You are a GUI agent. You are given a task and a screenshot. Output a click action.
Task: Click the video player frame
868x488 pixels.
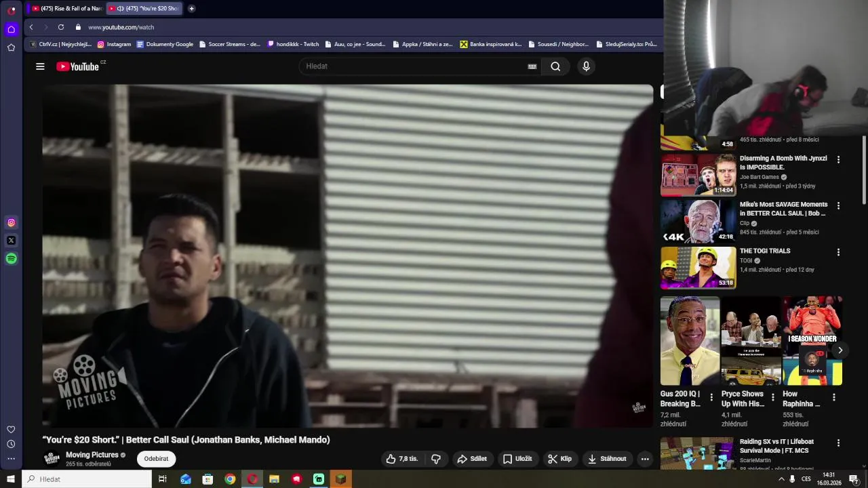(348, 256)
